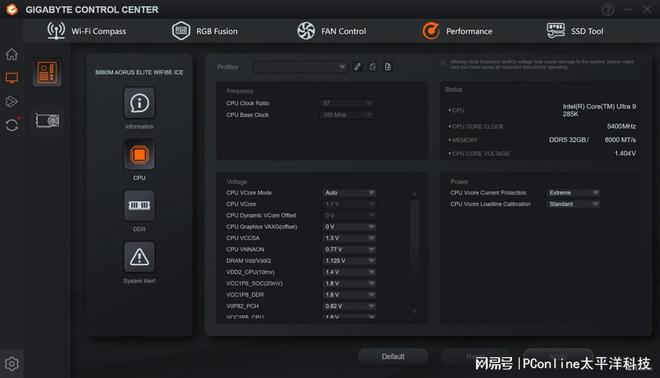
Task: Click voltage list scroll down arrow
Action: tap(415, 311)
